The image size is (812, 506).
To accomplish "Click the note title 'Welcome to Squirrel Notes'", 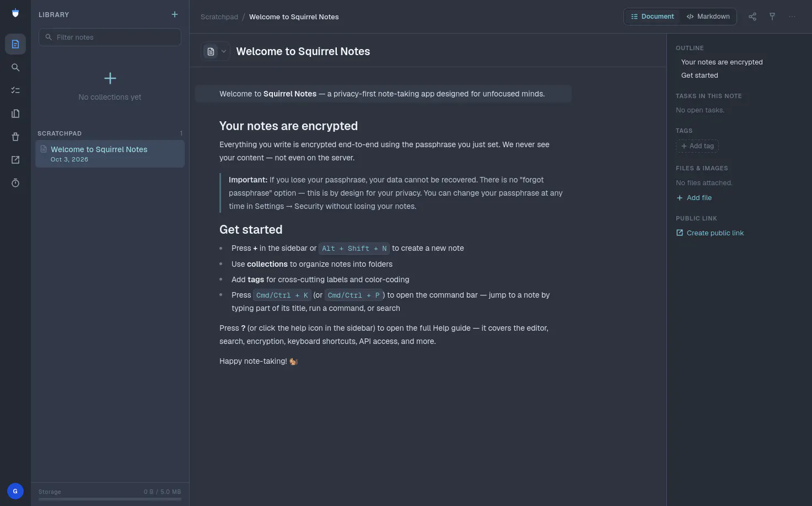I will [x=303, y=51].
